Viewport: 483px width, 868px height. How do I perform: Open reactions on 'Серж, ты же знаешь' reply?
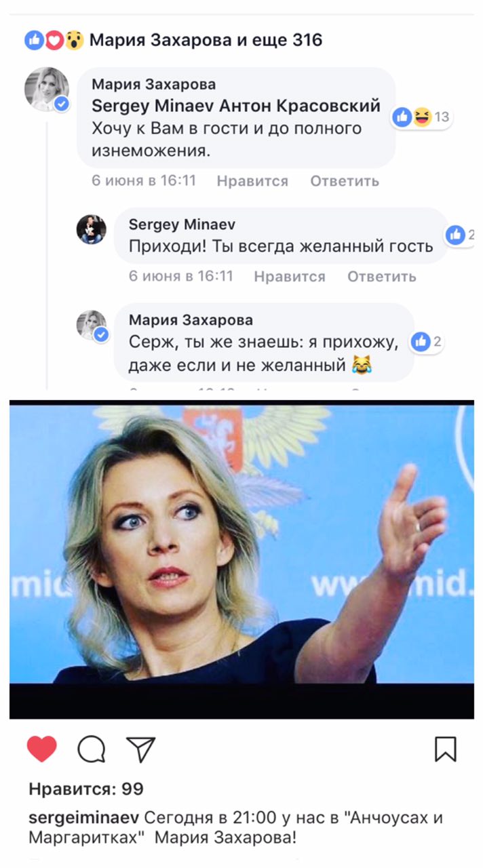click(427, 342)
